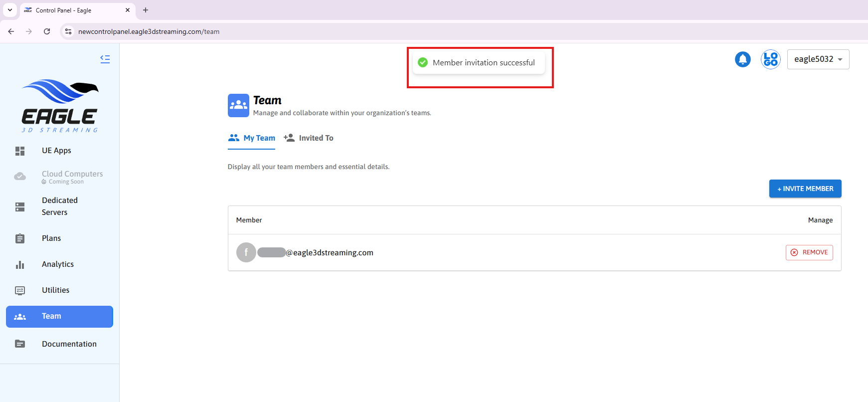Open the Analytics page
The height and width of the screenshot is (402, 868).
pos(58,264)
